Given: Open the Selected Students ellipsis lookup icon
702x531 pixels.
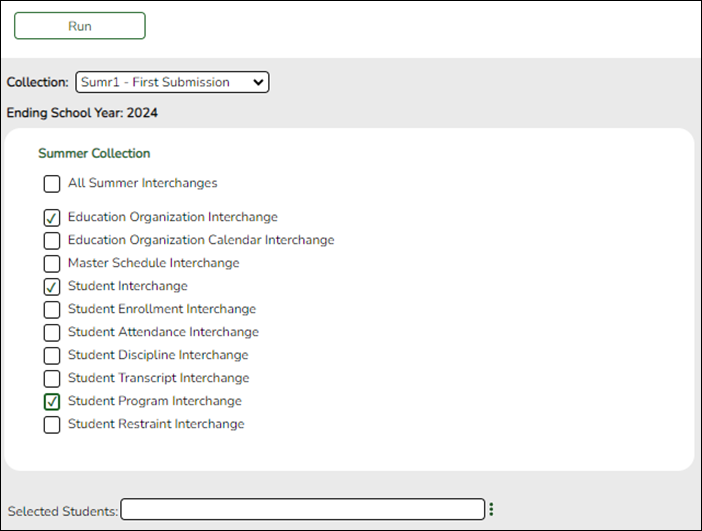Looking at the screenshot, I should pos(491,509).
